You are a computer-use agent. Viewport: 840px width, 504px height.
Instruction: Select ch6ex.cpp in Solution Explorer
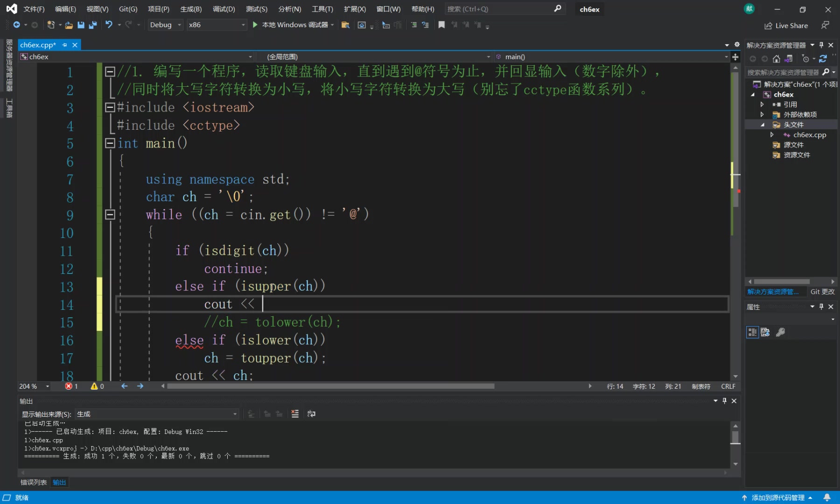(x=810, y=135)
